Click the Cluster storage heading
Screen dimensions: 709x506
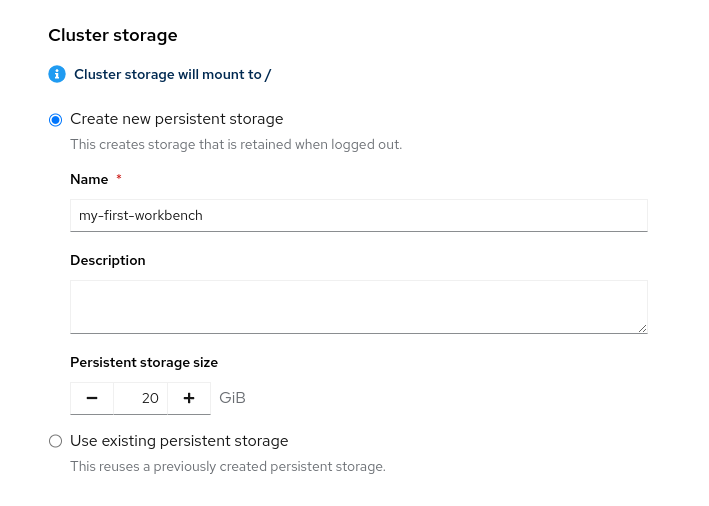[113, 35]
